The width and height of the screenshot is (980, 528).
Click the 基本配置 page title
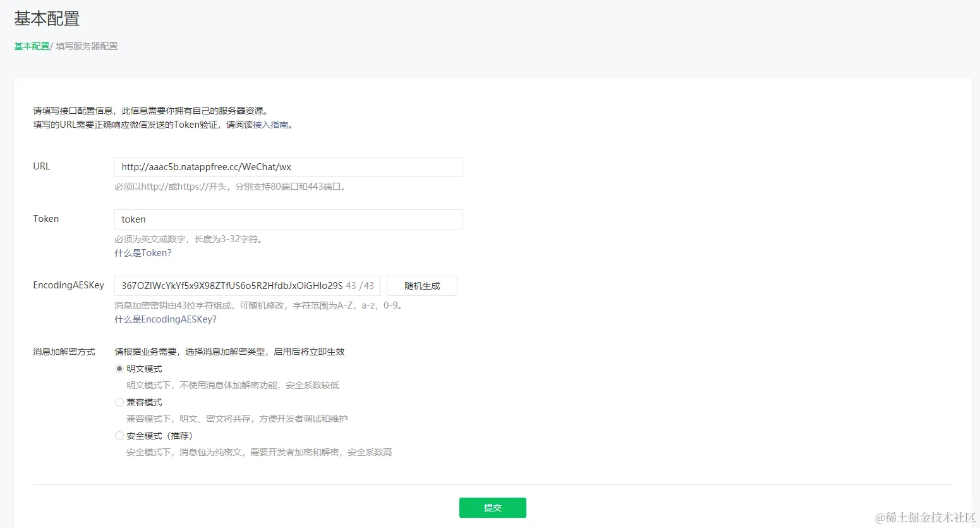click(45, 18)
